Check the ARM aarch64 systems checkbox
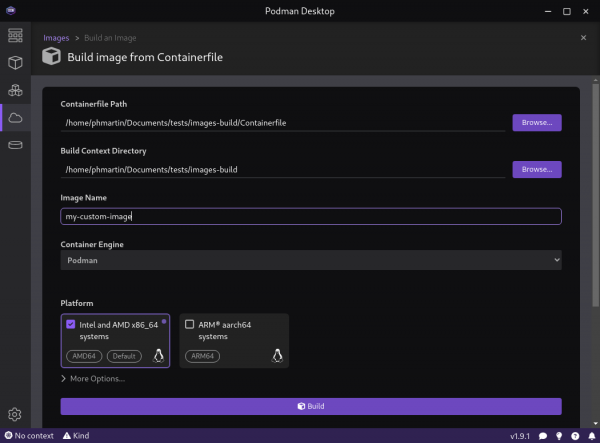Screen dimensions: 600x443 189,324
